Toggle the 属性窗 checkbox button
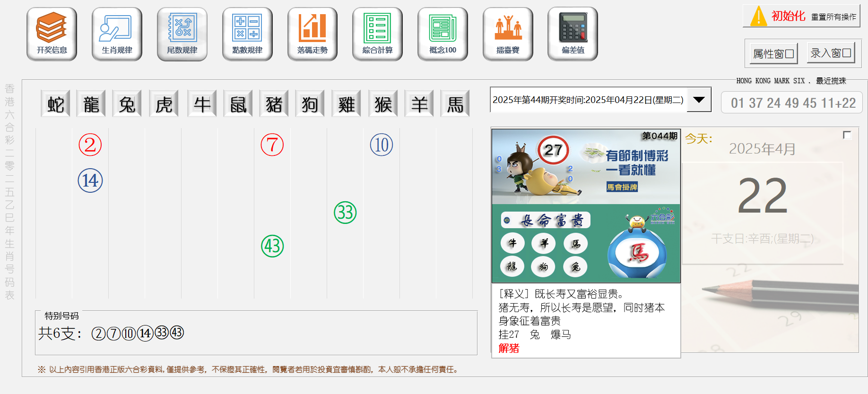868x394 pixels. pos(773,54)
